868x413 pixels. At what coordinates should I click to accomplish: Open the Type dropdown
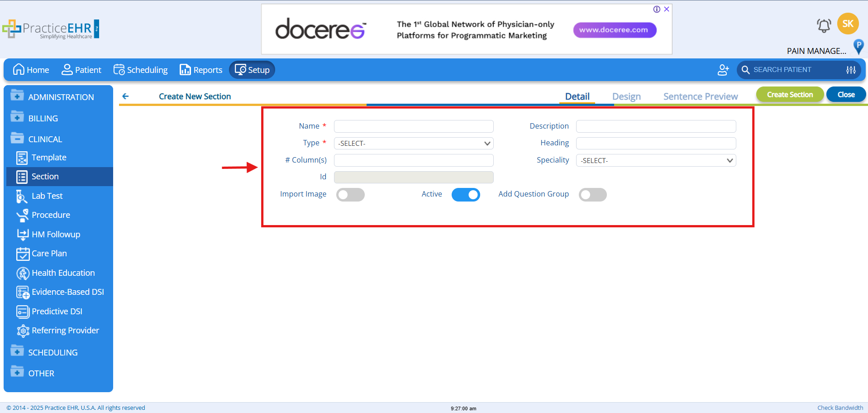pyautogui.click(x=414, y=144)
